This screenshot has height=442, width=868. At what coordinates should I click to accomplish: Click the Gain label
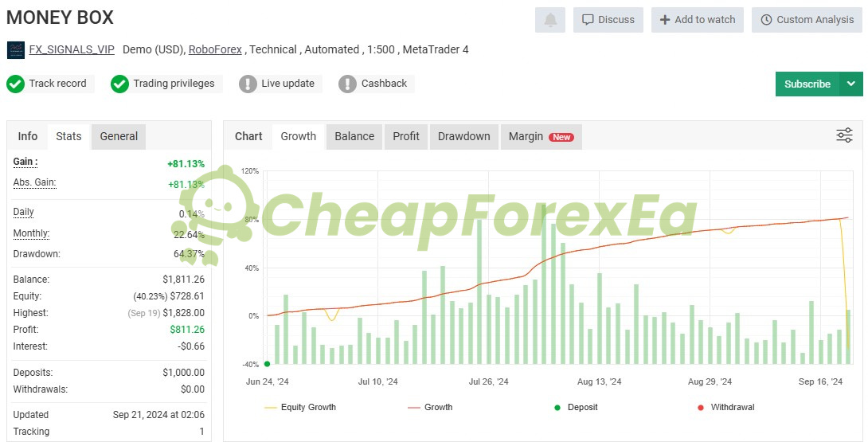(25, 162)
